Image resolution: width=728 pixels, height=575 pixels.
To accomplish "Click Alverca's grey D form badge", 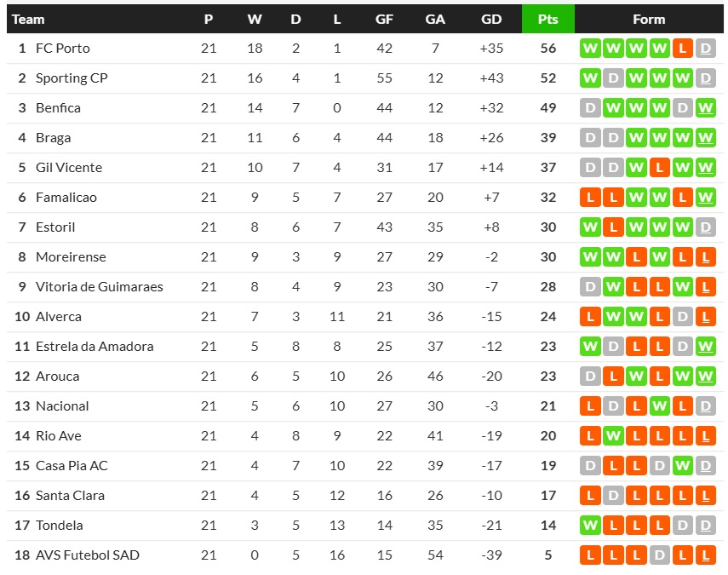I will 681,317.
